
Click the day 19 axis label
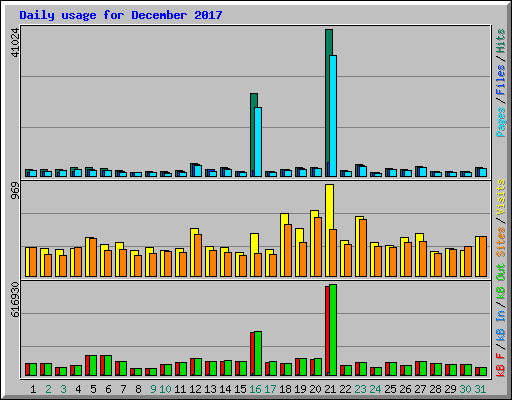pos(300,389)
